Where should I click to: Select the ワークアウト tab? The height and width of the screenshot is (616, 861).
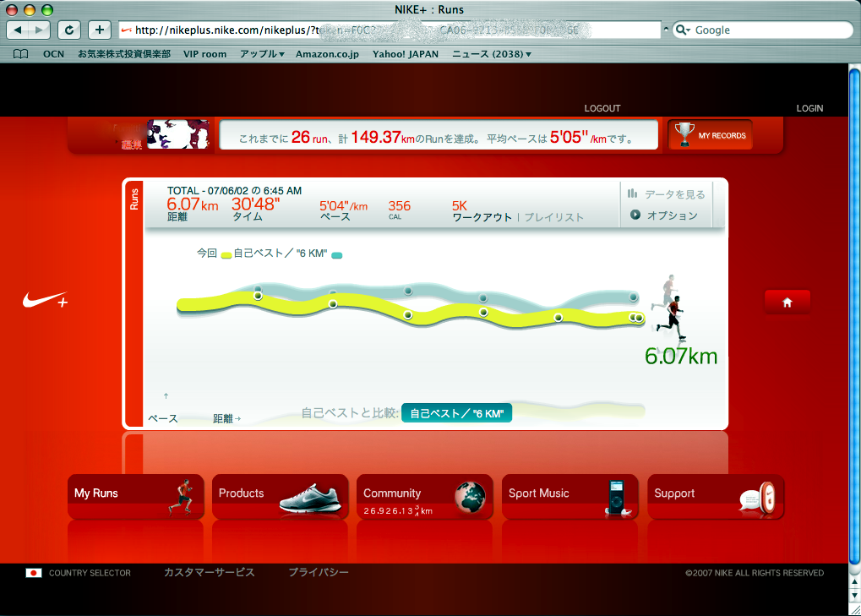[x=482, y=217]
